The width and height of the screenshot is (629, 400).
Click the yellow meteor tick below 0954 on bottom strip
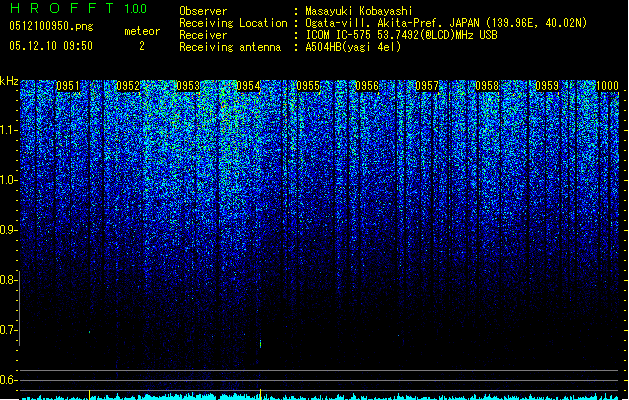261,394
